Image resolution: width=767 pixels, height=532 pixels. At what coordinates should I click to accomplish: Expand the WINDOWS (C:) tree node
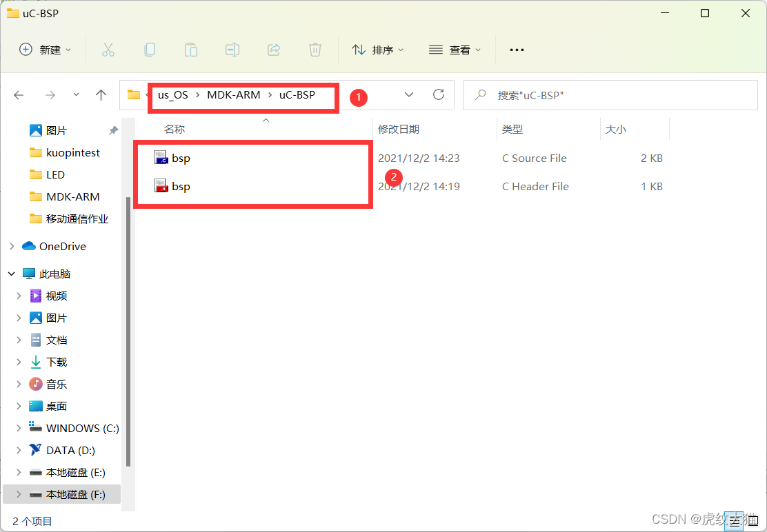(19, 428)
